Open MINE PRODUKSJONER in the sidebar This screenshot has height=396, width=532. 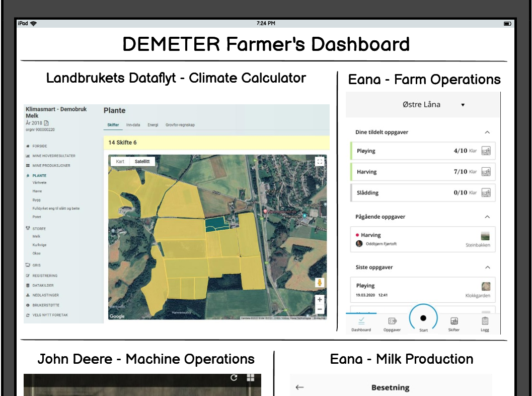(51, 166)
